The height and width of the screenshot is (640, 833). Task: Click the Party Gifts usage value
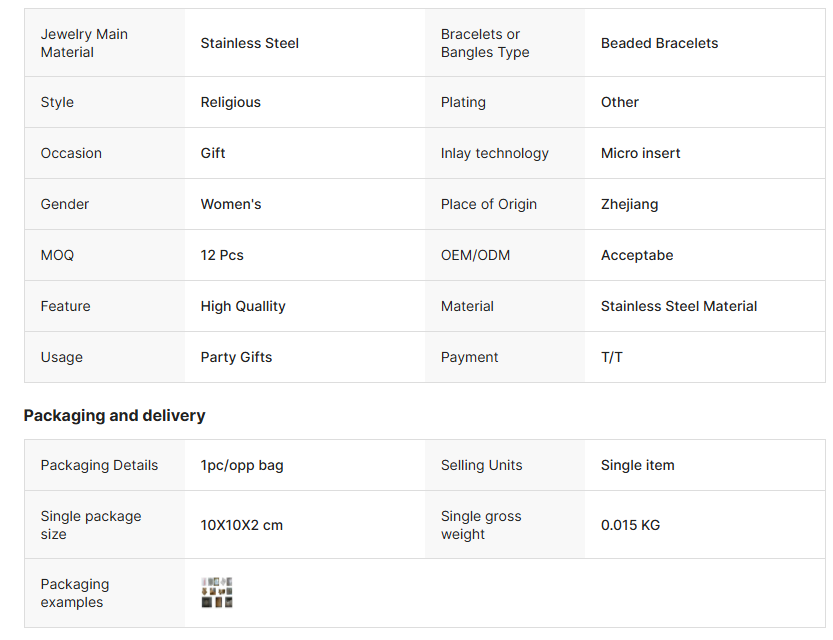click(236, 357)
